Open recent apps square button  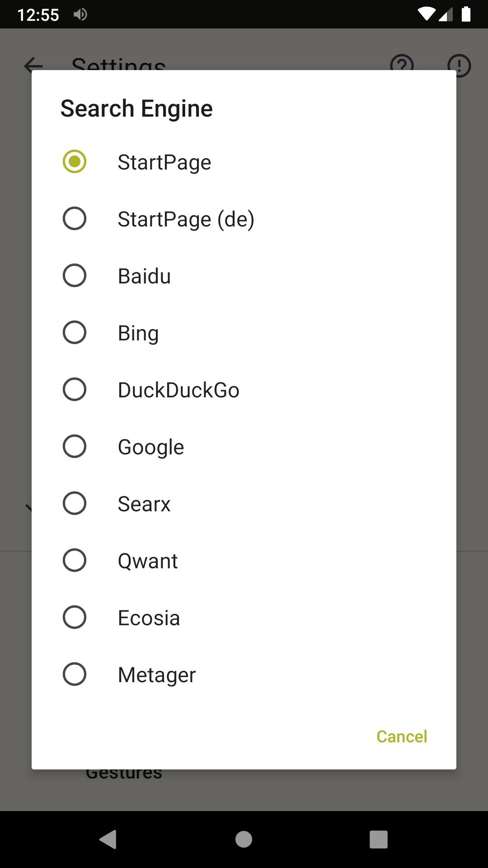379,840
